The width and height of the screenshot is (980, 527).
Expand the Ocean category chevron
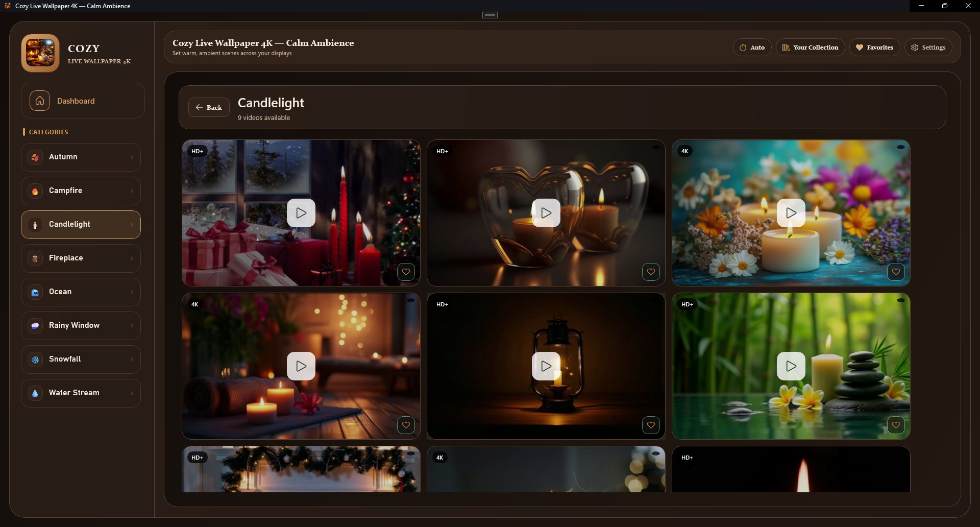tap(132, 292)
